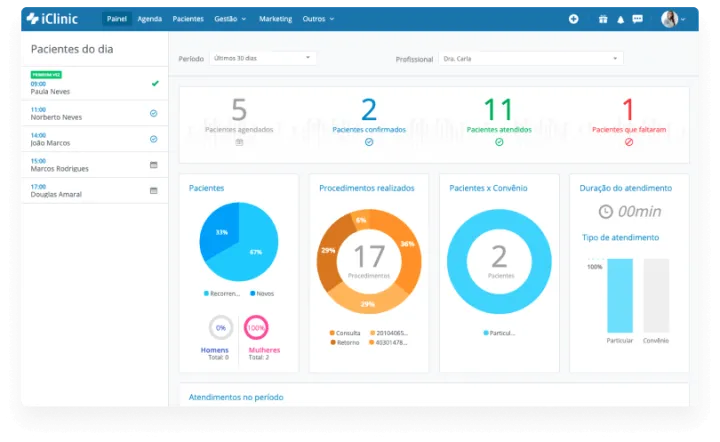Click the plus add icon in top bar
This screenshot has width=720, height=442.
[x=573, y=19]
